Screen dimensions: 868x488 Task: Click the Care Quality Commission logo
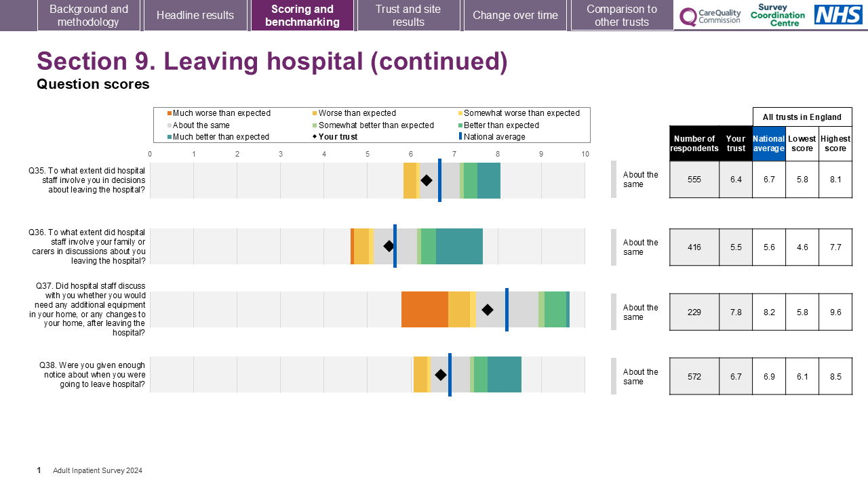click(710, 16)
